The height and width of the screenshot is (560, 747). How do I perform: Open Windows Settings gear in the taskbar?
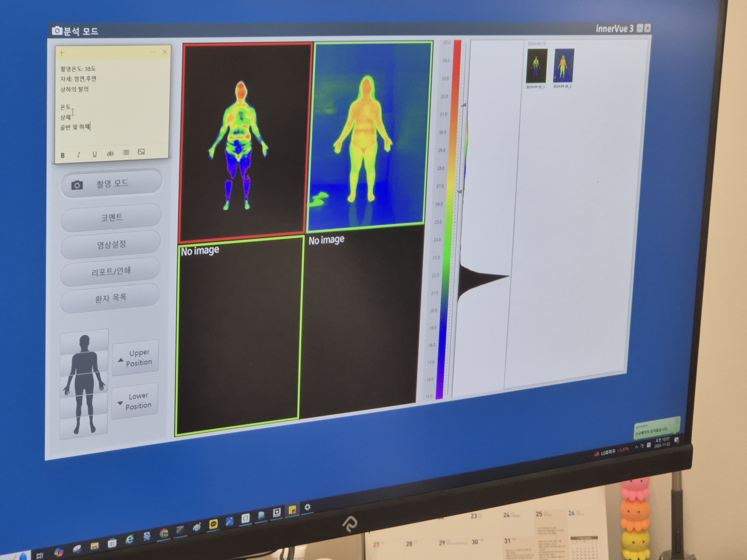tap(307, 507)
